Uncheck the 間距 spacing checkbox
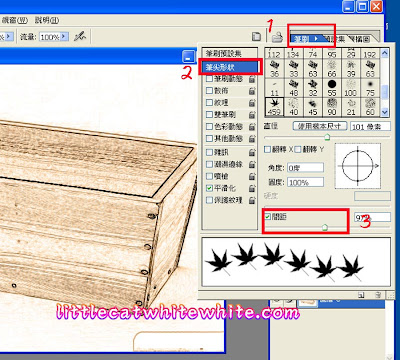 tap(267, 217)
